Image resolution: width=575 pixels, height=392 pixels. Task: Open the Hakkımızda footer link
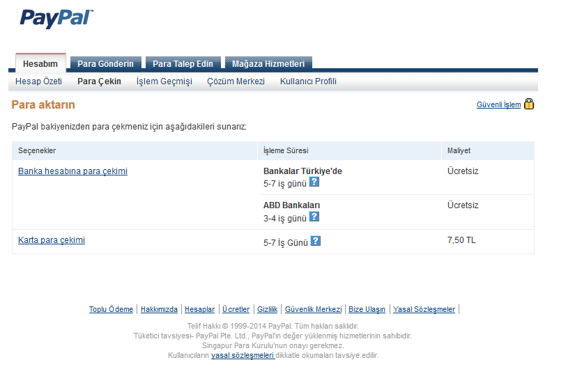coord(159,309)
